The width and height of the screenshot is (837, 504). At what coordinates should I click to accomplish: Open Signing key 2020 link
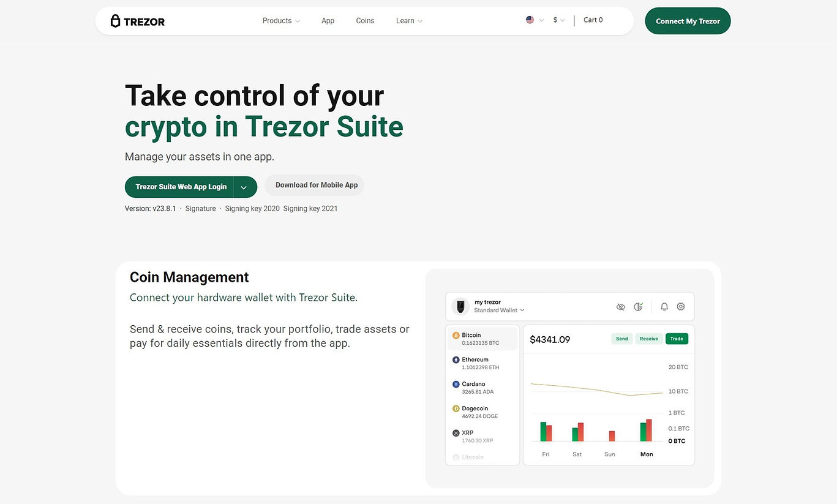pyautogui.click(x=252, y=209)
